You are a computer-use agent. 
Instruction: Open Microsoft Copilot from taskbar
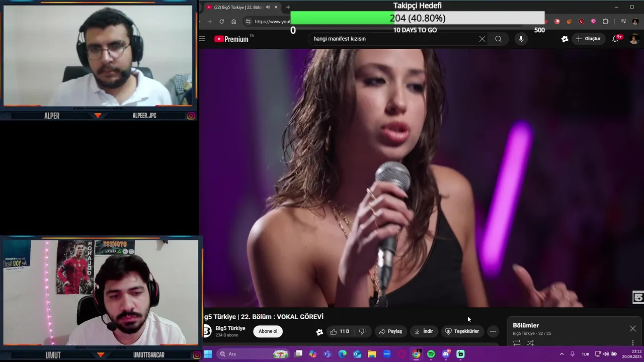(313, 354)
